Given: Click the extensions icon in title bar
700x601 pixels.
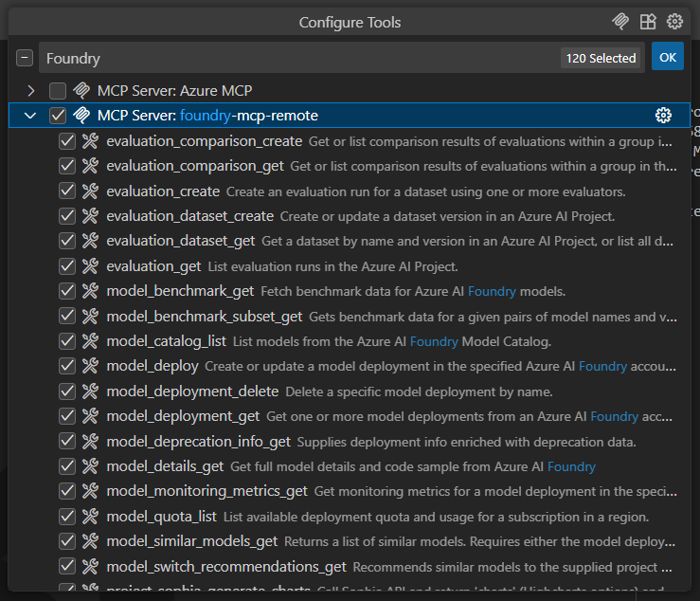Looking at the screenshot, I should click(648, 22).
